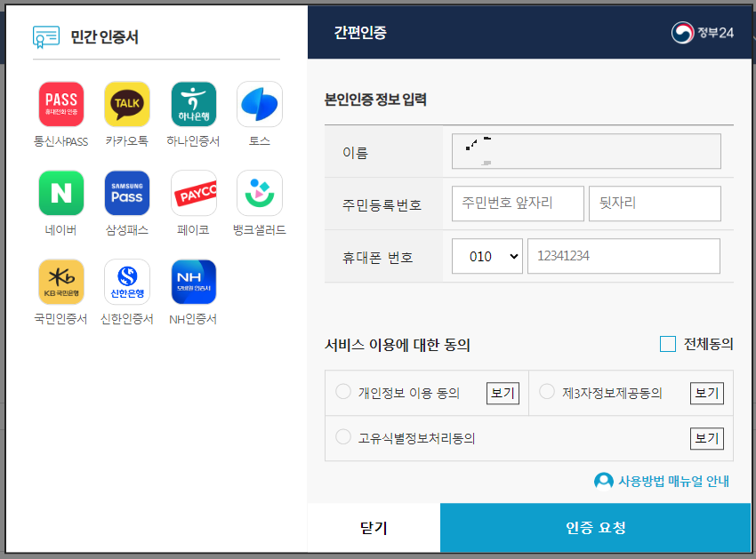Select the 통신사PASS certificate icon
Viewport: 756px width, 559px height.
pos(61,104)
